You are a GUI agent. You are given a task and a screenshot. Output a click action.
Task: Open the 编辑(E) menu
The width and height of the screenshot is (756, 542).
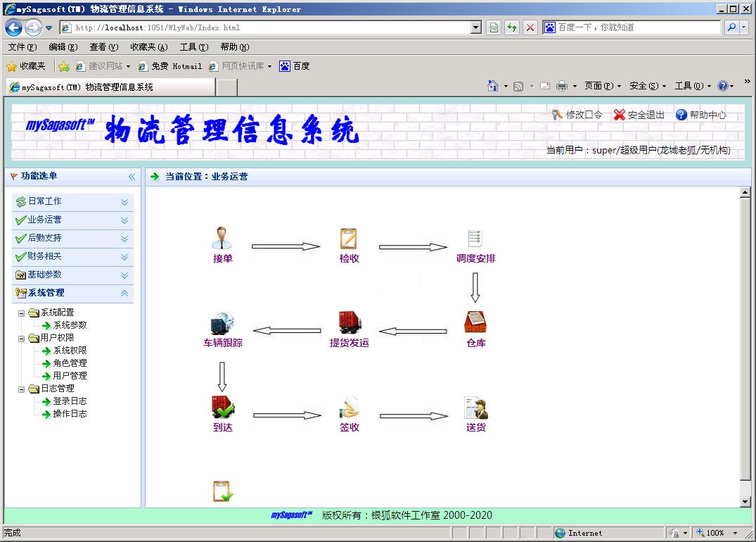point(63,47)
